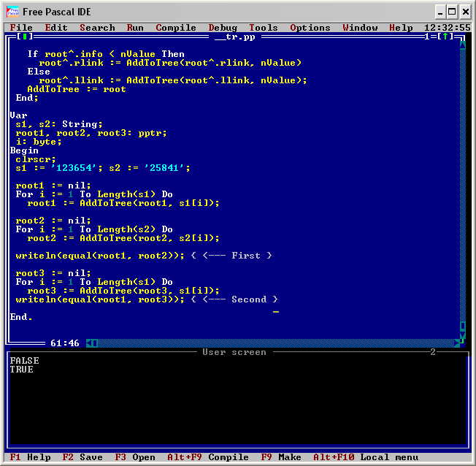Viewport: 476px width, 466px height.
Task: Open the Run menu
Action: click(135, 28)
